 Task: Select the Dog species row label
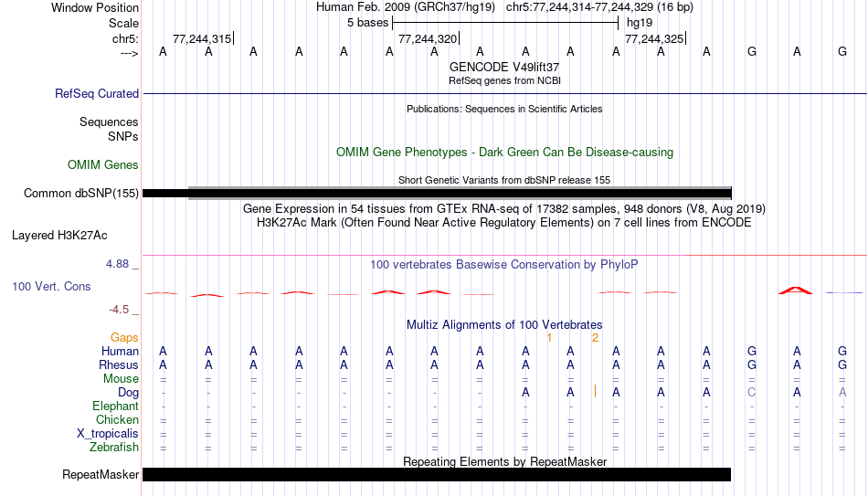tap(128, 393)
